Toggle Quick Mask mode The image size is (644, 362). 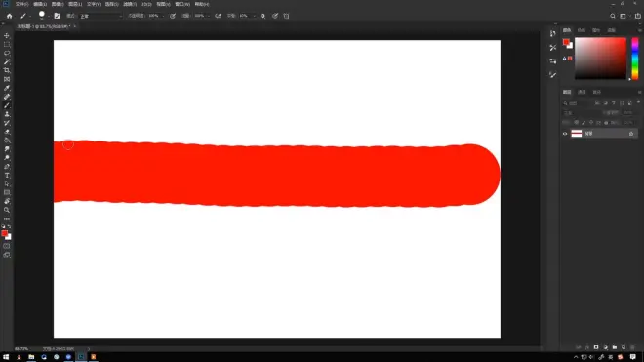pos(7,246)
